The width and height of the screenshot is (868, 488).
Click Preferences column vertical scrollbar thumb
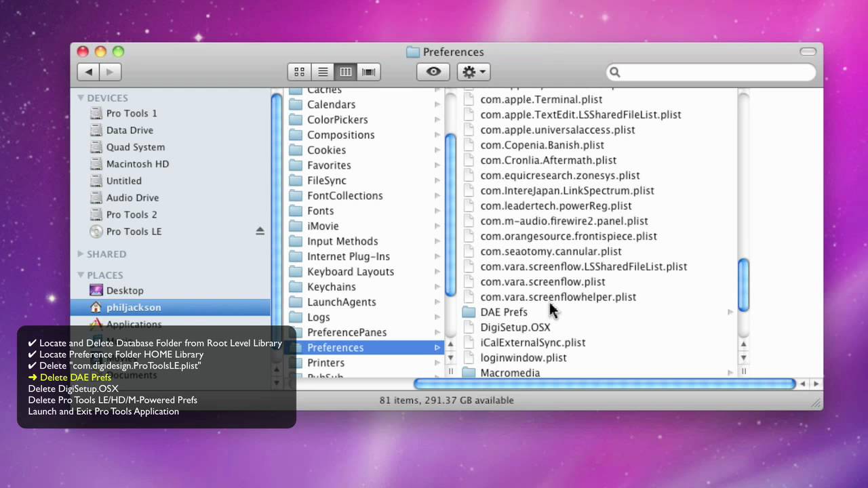pos(743,285)
